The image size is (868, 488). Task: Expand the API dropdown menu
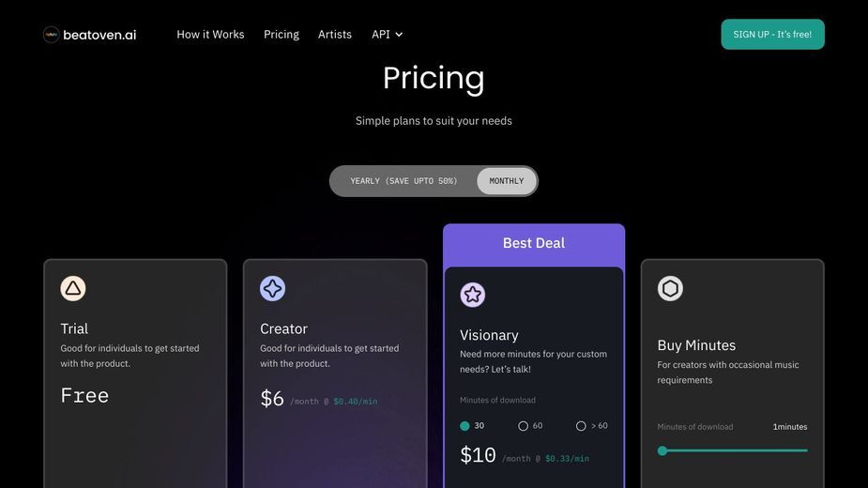click(x=387, y=35)
